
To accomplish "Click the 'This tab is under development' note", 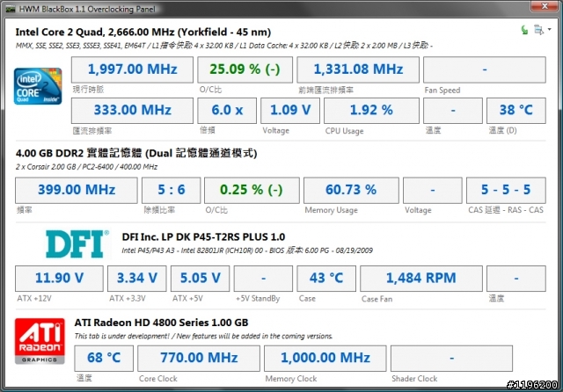I will 203,336.
